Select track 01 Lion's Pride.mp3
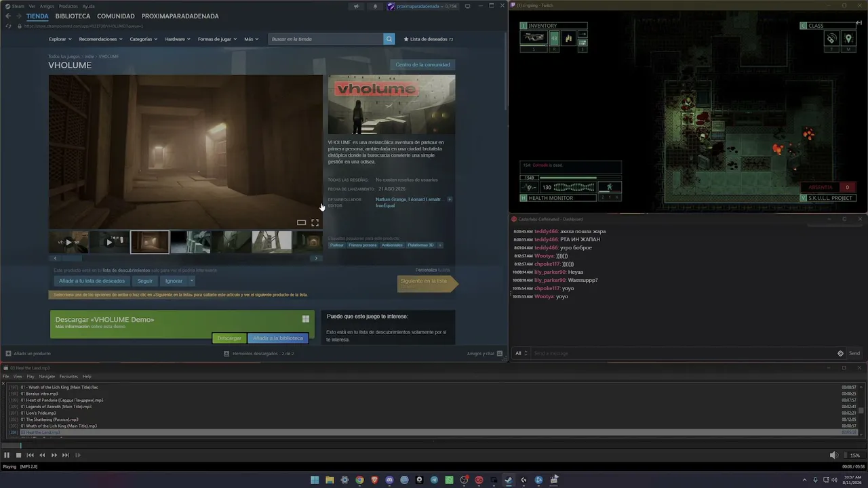The image size is (868, 488). pyautogui.click(x=38, y=413)
